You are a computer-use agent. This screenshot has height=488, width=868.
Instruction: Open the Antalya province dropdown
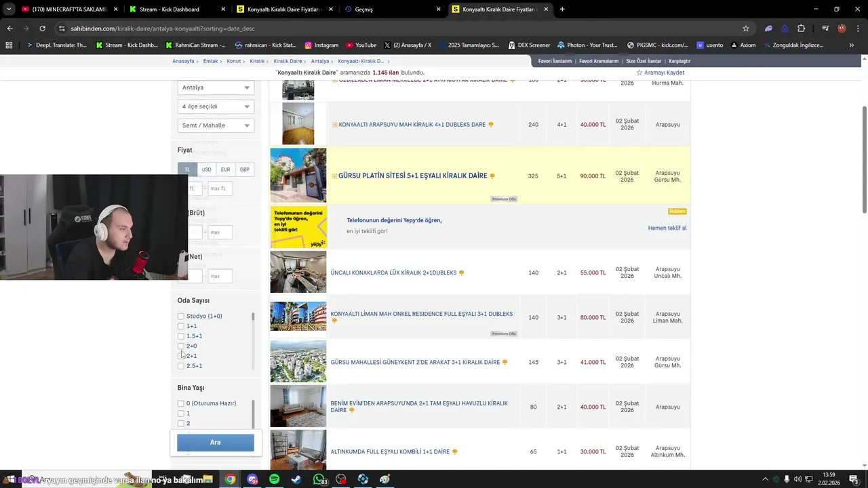point(216,87)
